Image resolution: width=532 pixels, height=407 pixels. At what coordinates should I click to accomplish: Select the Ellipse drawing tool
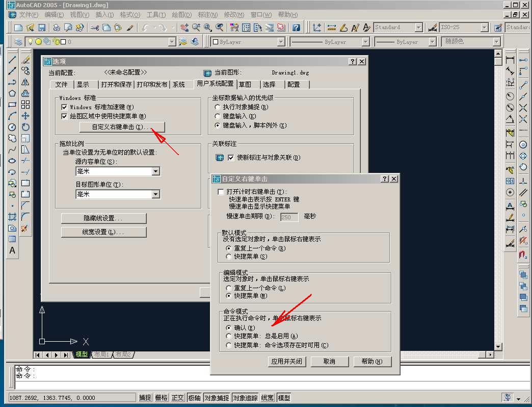pyautogui.click(x=12, y=161)
